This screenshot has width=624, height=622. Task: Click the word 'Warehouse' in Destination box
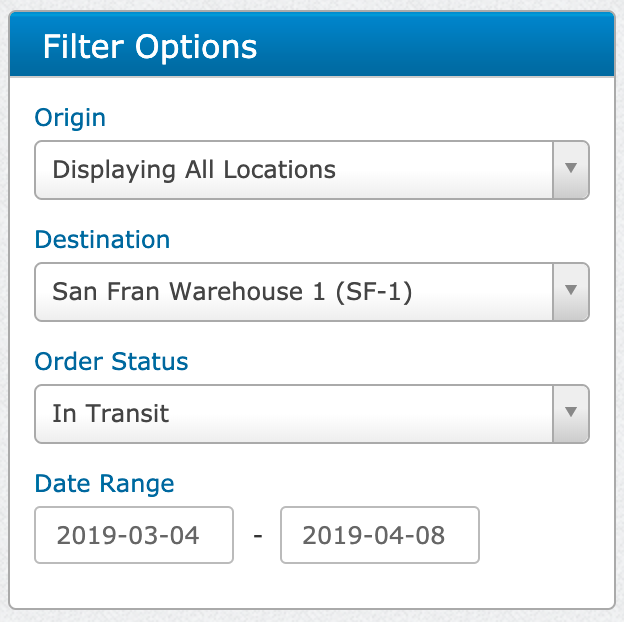[243, 291]
